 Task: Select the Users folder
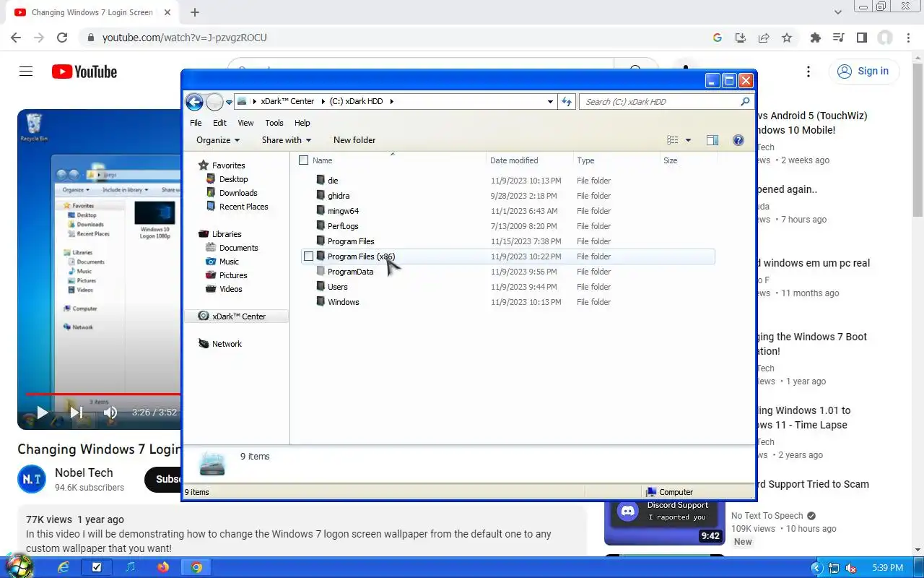[x=337, y=287]
